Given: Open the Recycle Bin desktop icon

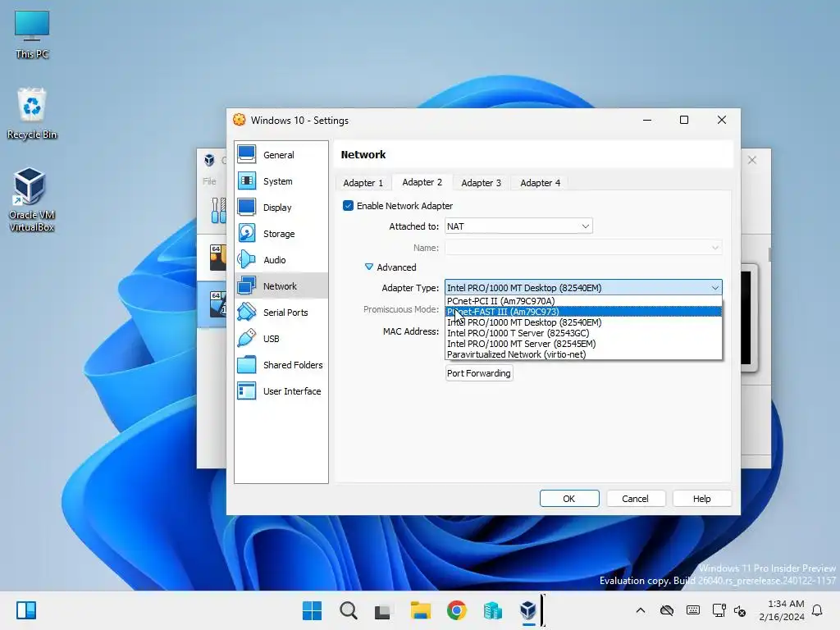Looking at the screenshot, I should pyautogui.click(x=32, y=113).
